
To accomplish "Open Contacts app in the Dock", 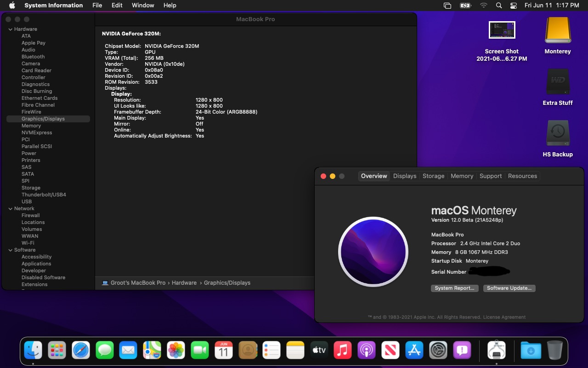I will [248, 351].
